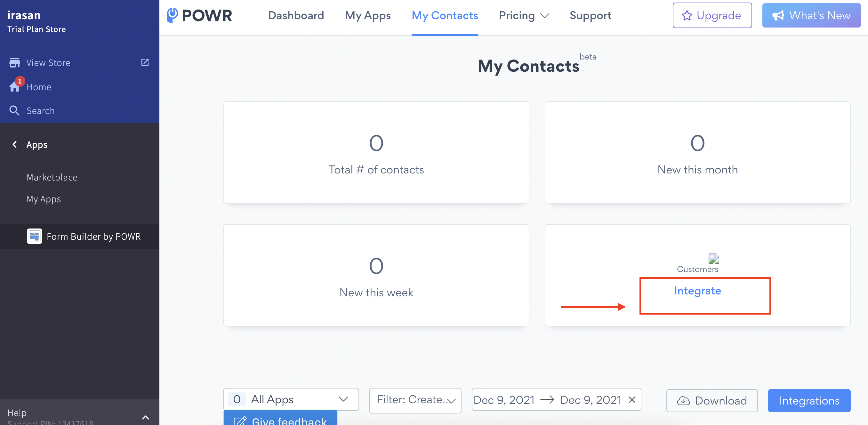Screen dimensions: 868x425
Task: Open the All Apps dropdown
Action: [291, 399]
